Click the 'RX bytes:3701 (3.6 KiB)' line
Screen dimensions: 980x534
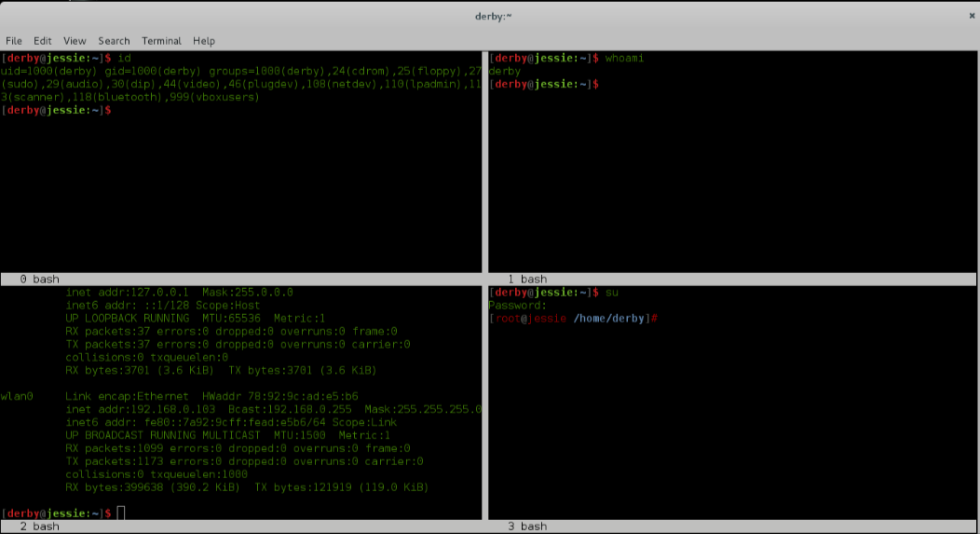[221, 371]
